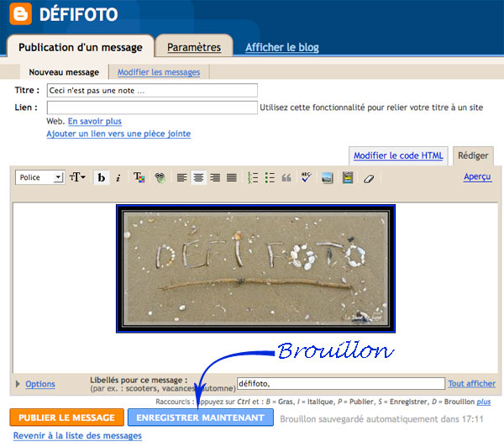This screenshot has height=447, width=504.
Task: Click the Afficher le blog link
Action: (282, 47)
